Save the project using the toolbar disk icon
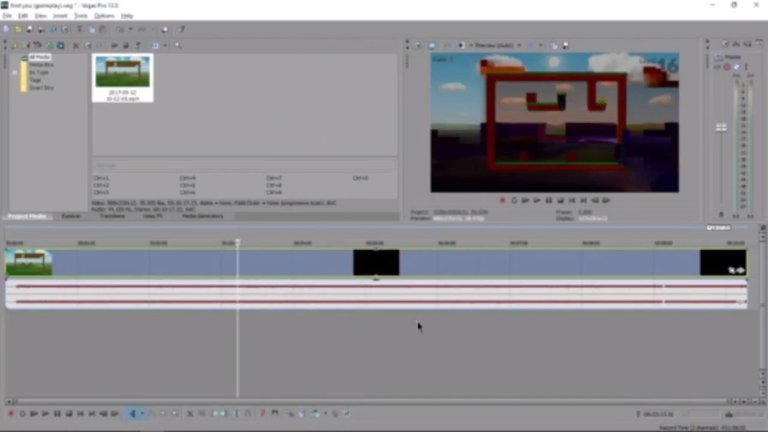Screen dimensions: 768x432 (x=29, y=30)
